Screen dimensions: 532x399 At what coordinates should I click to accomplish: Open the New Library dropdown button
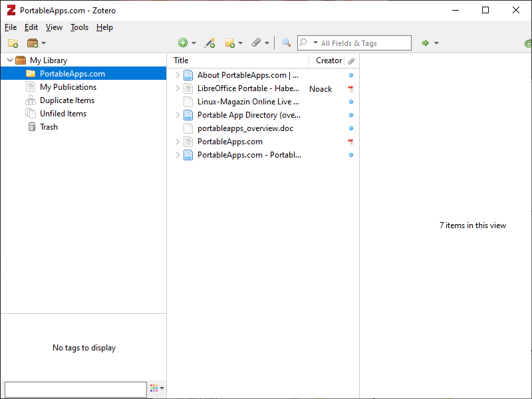pos(36,43)
